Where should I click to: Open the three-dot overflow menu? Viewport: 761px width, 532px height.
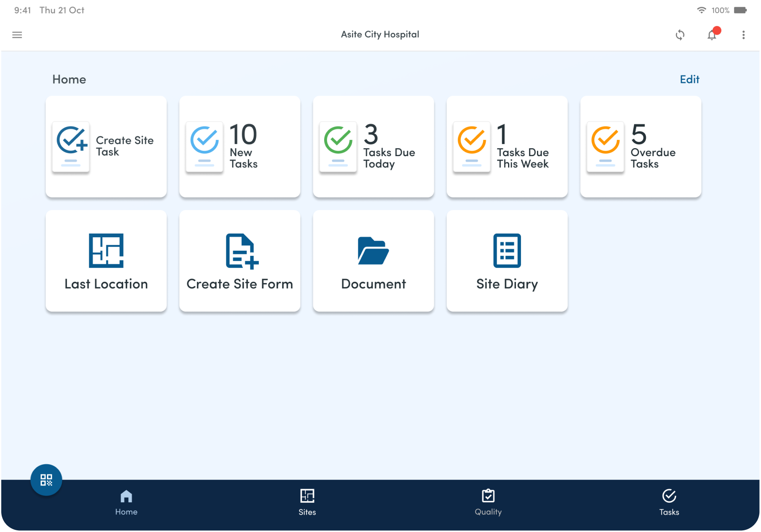coord(743,35)
